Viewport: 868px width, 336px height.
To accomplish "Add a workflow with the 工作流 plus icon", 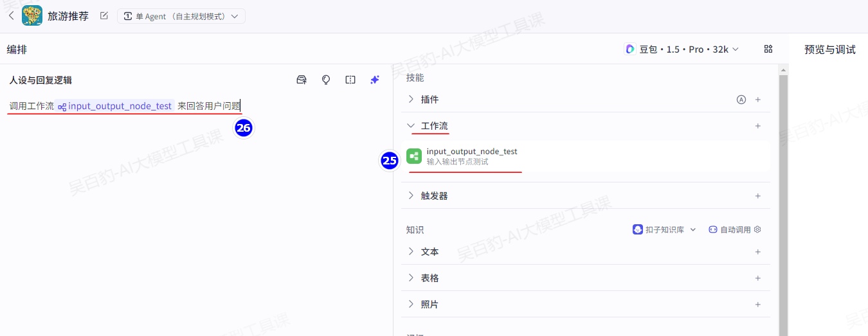I will 758,126.
